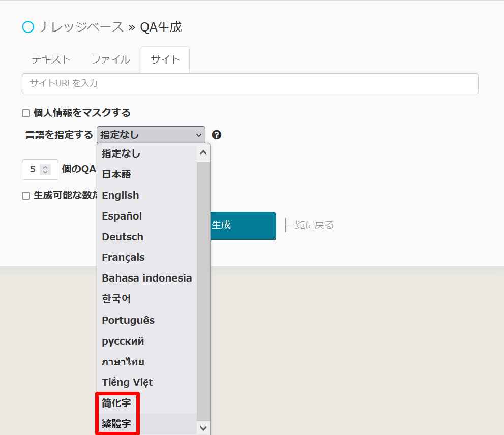The image size is (504, 435).
Task: Pick Tiếng Việt language option
Action: [147, 382]
